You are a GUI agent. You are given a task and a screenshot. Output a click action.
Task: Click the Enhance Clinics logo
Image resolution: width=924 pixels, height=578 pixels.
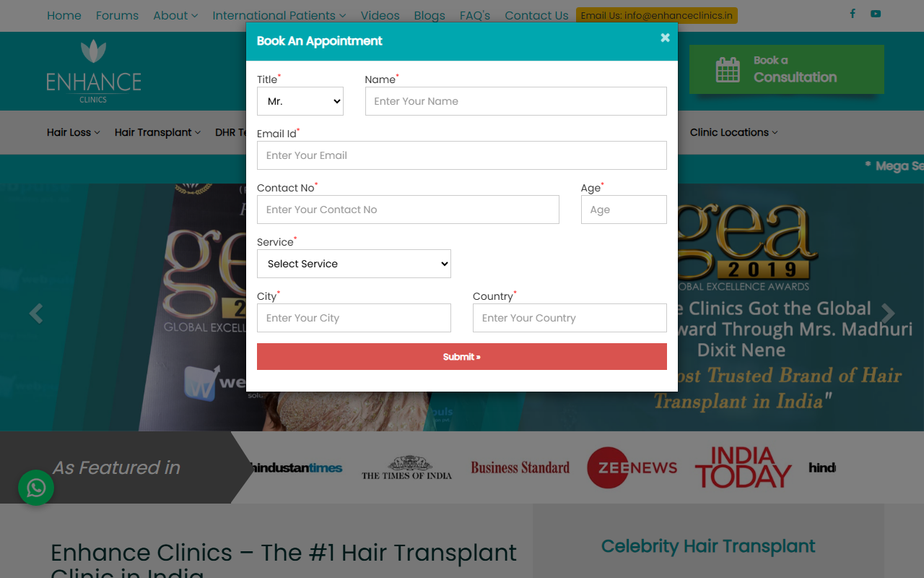(94, 72)
